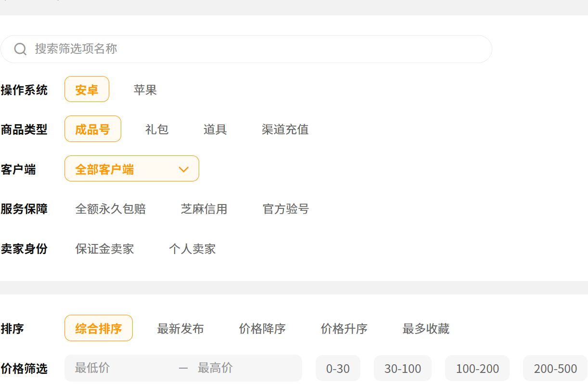Screen dimensions: 588x384
Task: Open the 全部客户端 dropdown
Action: pyautogui.click(x=125, y=169)
